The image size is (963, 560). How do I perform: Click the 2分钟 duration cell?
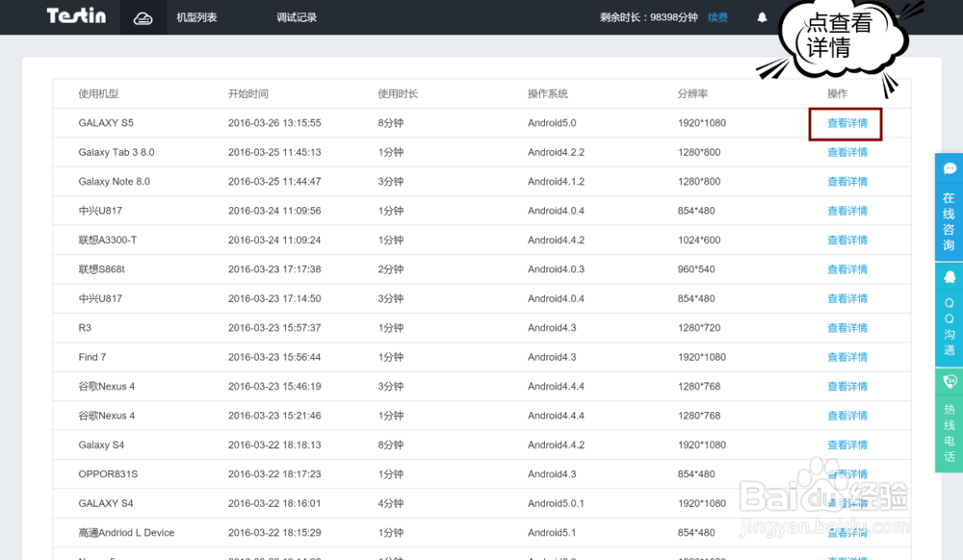tap(391, 269)
